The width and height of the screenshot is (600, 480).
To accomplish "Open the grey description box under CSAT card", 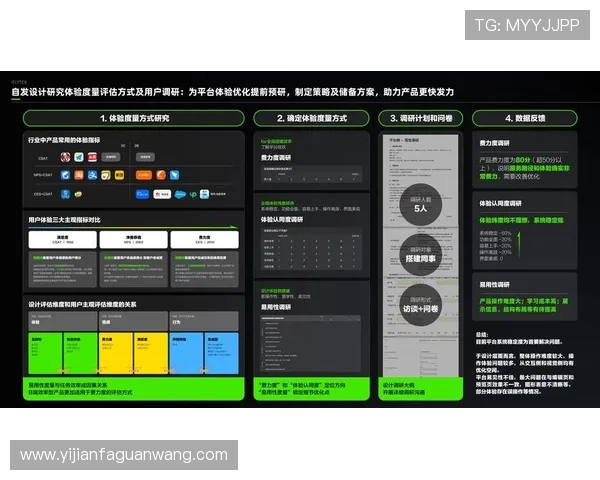I will (x=62, y=269).
